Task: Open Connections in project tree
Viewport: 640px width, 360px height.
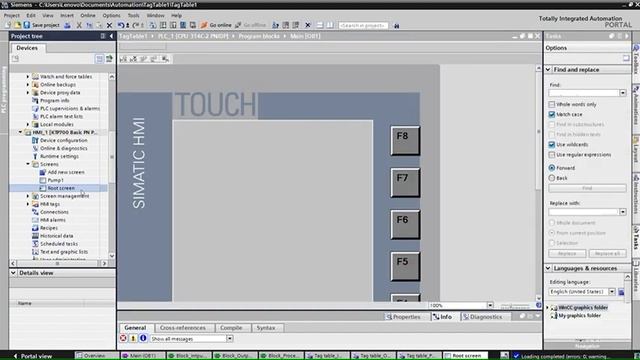Action: tap(54, 212)
